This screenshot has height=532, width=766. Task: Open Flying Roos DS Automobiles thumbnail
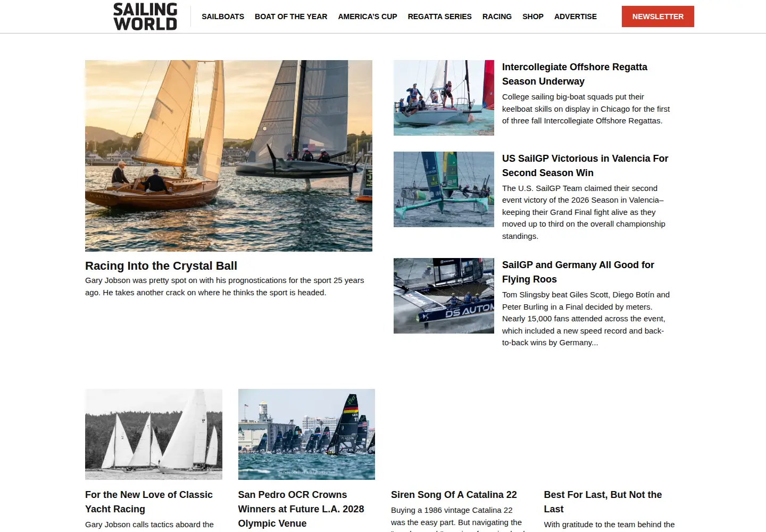coord(444,296)
